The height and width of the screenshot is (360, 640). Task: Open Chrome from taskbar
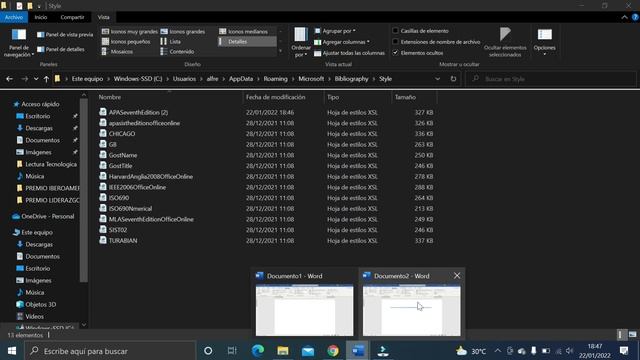(333, 351)
